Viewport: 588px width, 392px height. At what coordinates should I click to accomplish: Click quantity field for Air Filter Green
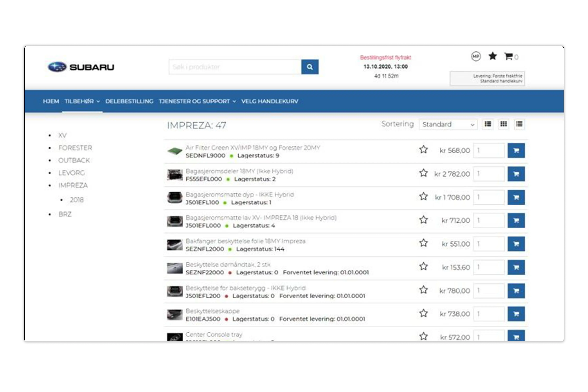[x=489, y=151]
